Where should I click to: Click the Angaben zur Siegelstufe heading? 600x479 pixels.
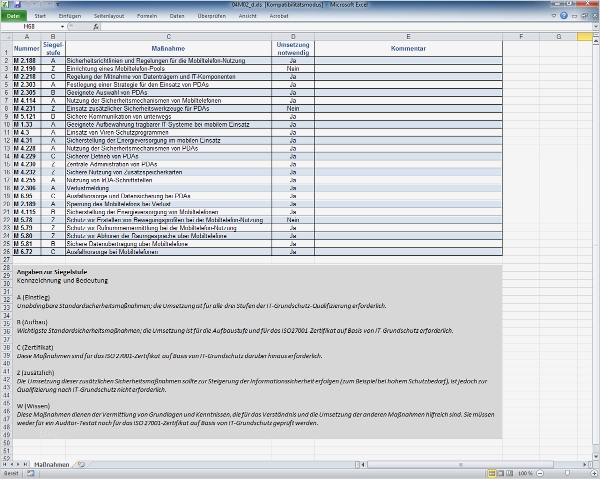[x=52, y=272]
